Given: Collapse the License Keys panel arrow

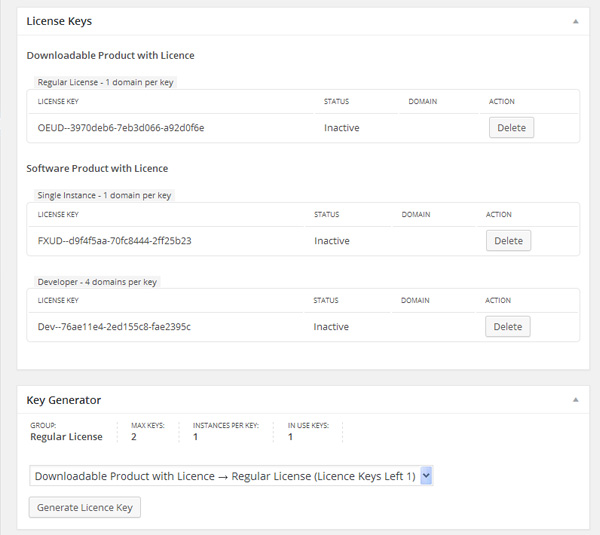Looking at the screenshot, I should (x=575, y=21).
